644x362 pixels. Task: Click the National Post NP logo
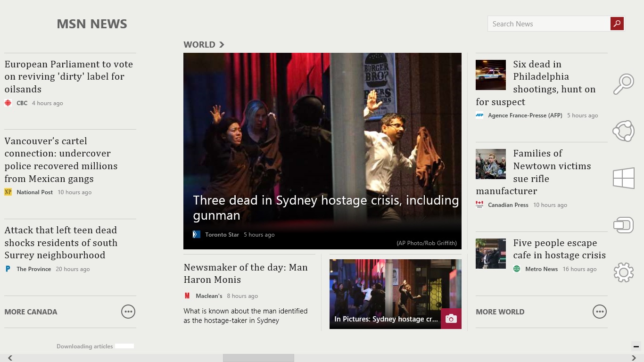click(x=8, y=192)
